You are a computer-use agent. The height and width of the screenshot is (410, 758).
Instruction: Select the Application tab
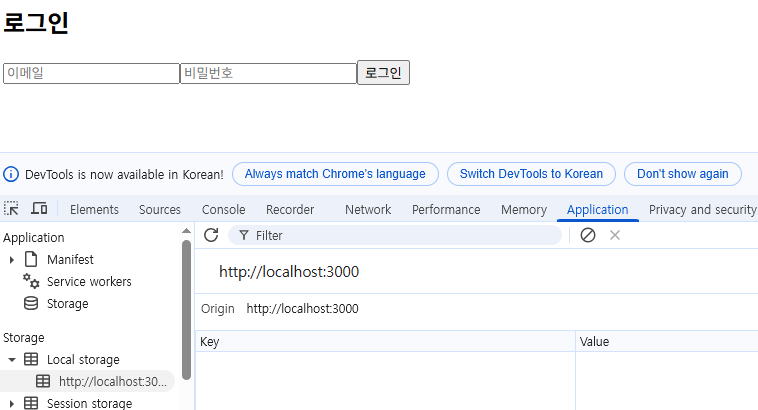[598, 209]
